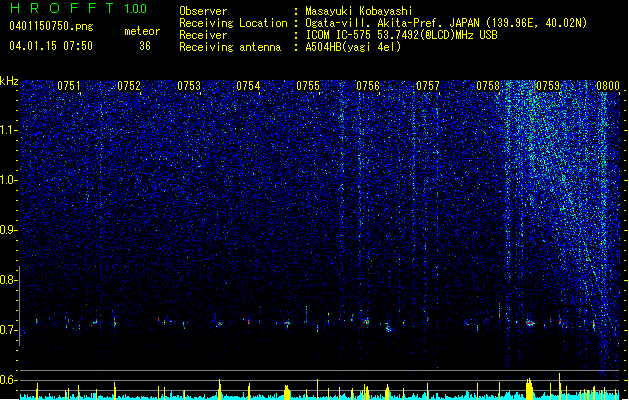
Task: Click the Receiving antenna label
Action: coord(230,47)
